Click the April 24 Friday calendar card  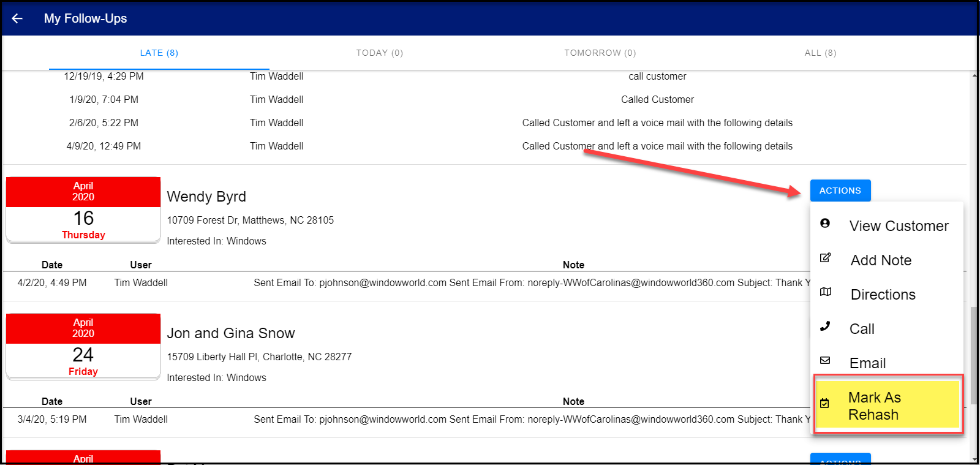coord(83,346)
